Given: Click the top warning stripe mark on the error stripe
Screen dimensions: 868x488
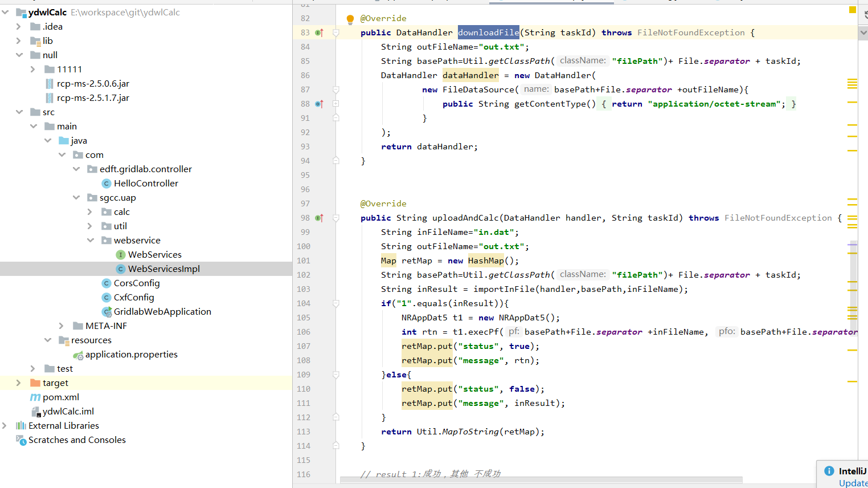Looking at the screenshot, I should pyautogui.click(x=852, y=80).
